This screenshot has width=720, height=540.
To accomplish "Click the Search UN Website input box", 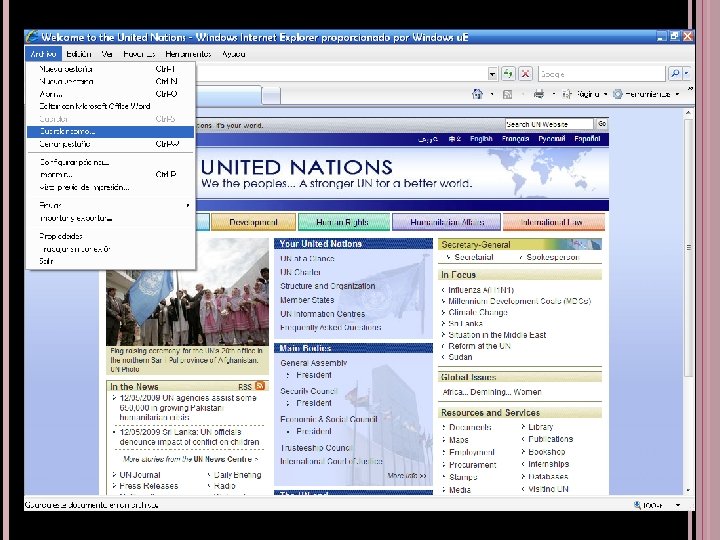I will point(549,124).
